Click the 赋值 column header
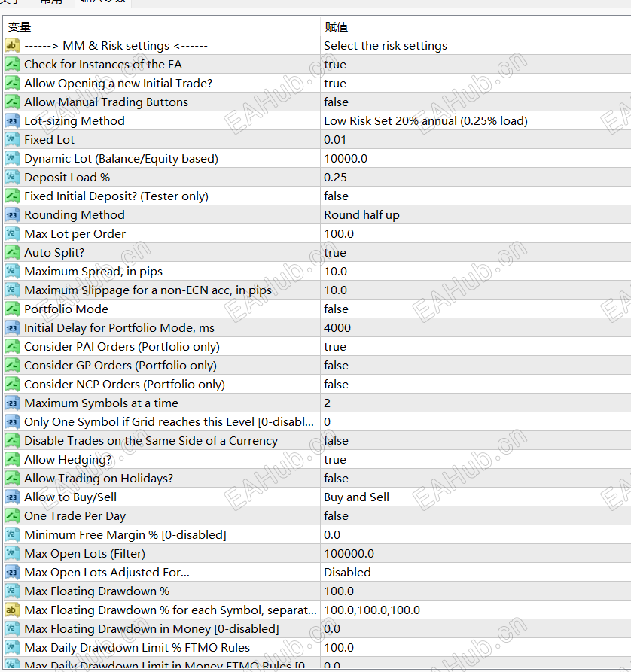This screenshot has height=672, width=631. click(x=337, y=27)
